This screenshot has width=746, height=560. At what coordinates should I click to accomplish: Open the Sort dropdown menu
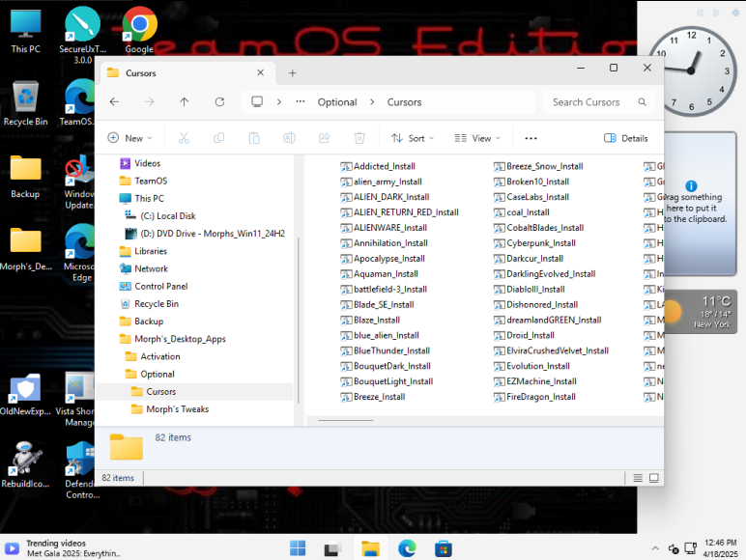pos(412,138)
